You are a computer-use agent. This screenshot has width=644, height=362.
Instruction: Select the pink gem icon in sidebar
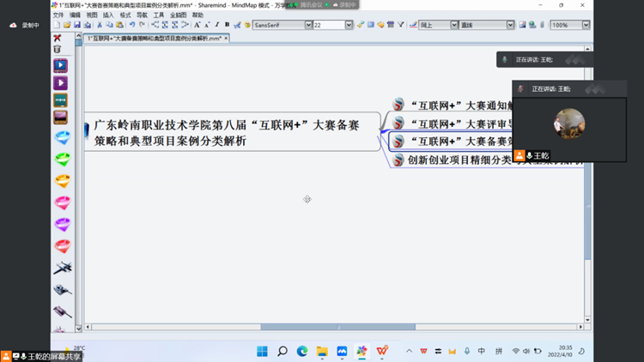coord(63,202)
